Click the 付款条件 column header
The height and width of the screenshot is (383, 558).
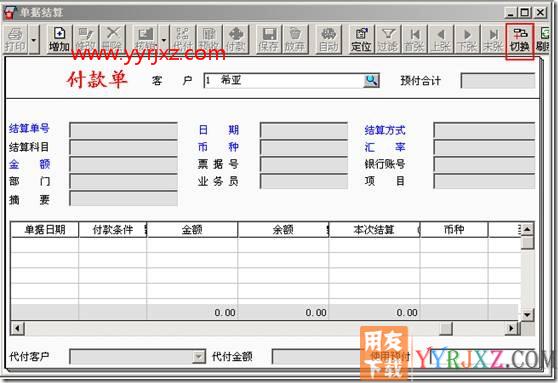click(x=112, y=230)
